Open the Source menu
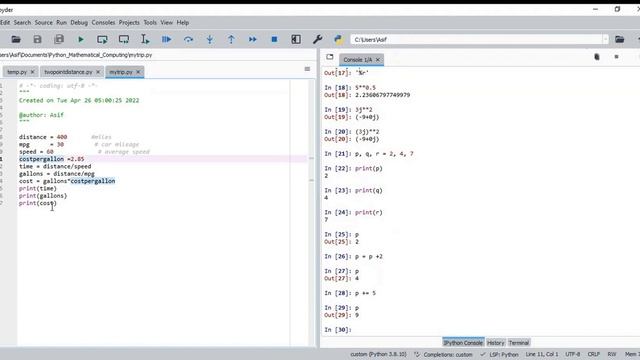The width and height of the screenshot is (640, 360). 44,22
